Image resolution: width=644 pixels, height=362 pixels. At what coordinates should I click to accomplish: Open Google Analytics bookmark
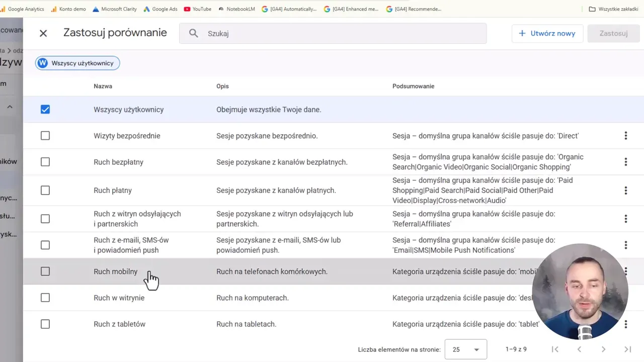[x=22, y=9]
